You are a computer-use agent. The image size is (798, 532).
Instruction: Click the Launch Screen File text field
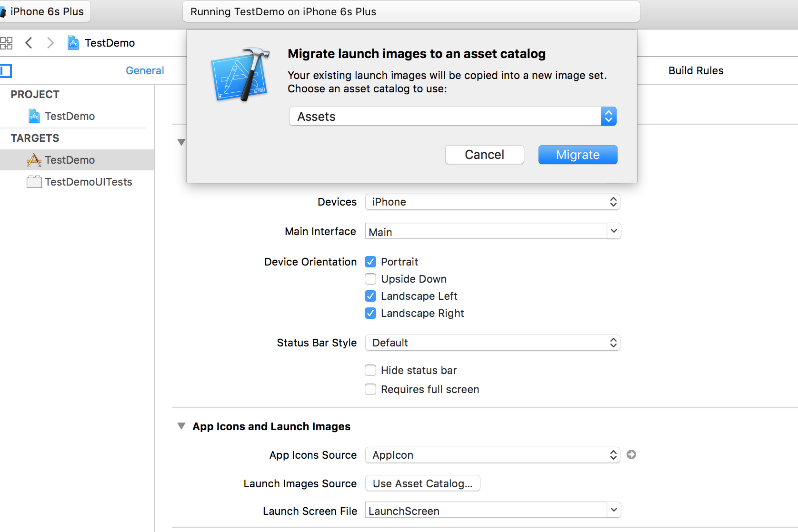tap(486, 510)
